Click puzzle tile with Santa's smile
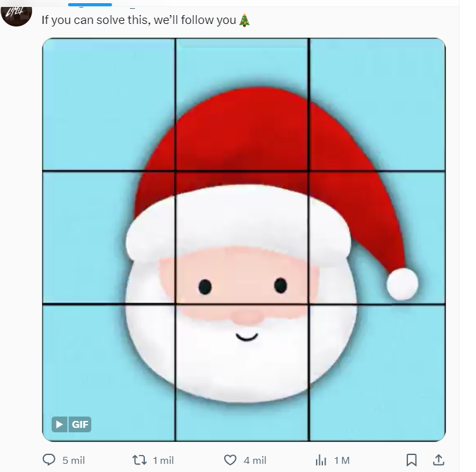Image resolution: width=476 pixels, height=472 pixels. [x=242, y=372]
